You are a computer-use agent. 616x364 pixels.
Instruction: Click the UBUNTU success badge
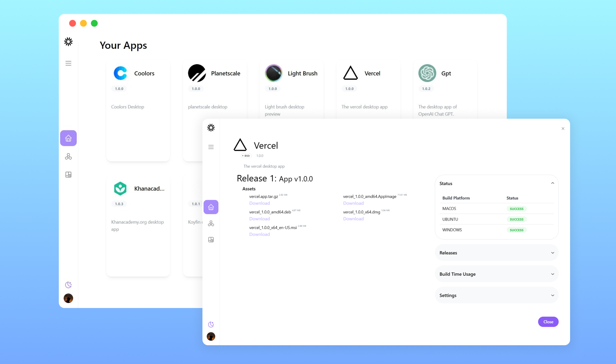(517, 219)
